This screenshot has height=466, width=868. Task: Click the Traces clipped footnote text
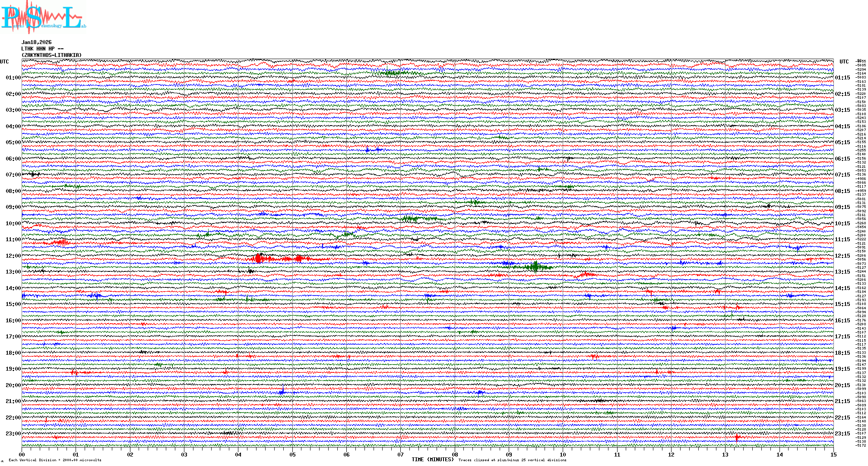click(x=512, y=460)
